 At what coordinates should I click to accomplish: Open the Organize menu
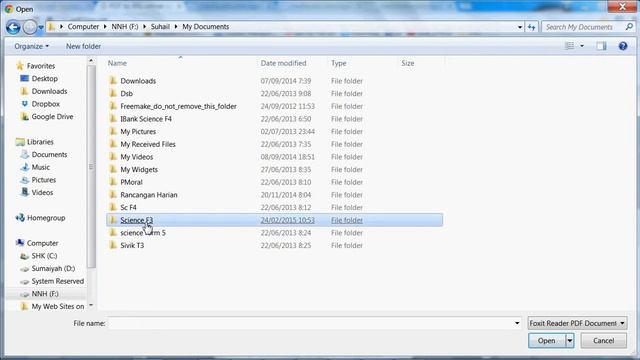[x=31, y=46]
